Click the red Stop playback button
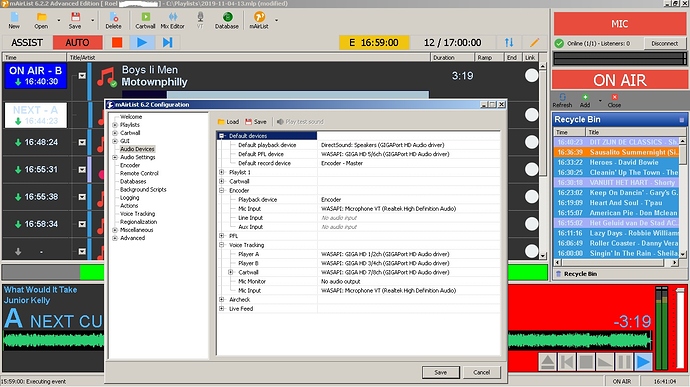 coord(117,43)
